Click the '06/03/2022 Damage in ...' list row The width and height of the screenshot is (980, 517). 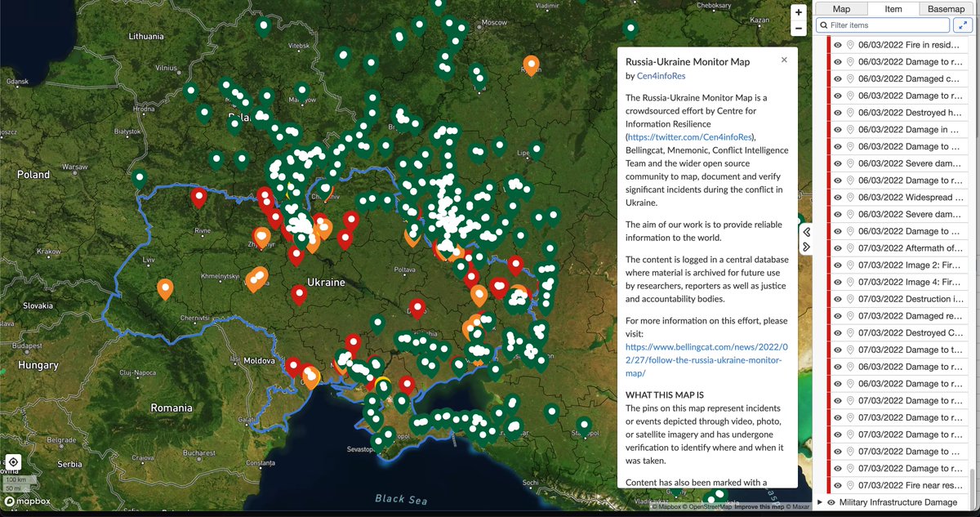pos(900,129)
